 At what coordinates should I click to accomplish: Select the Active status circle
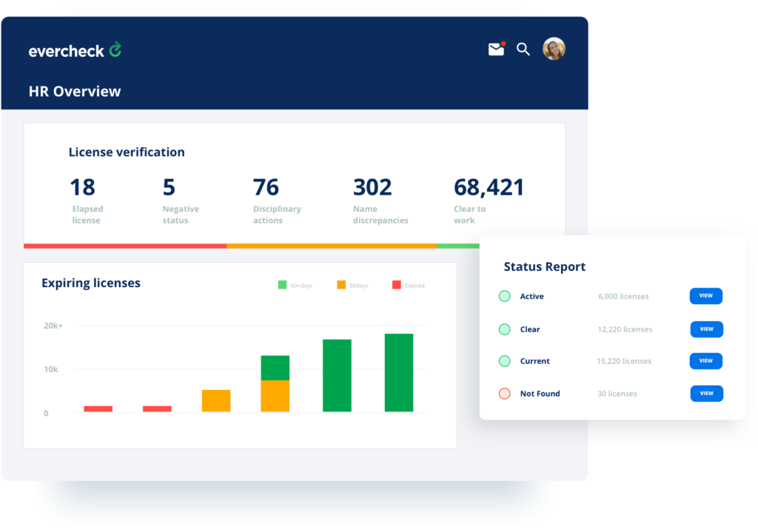503,296
